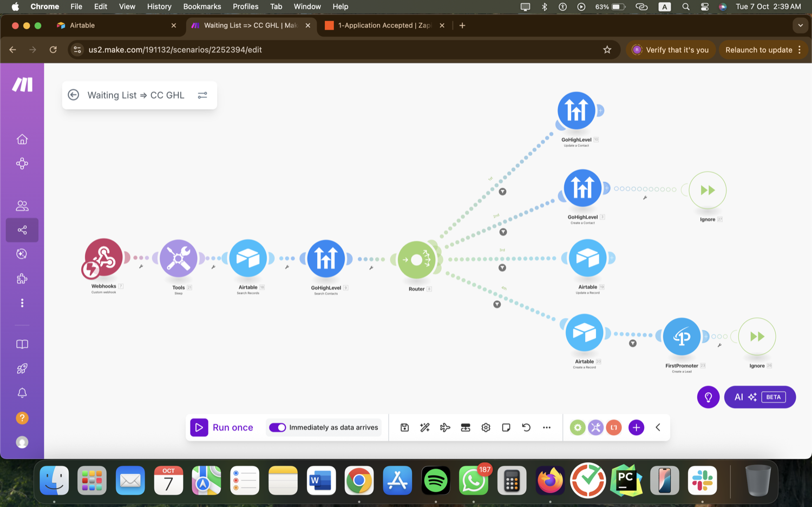The width and height of the screenshot is (812, 507).
Task: Open the three-dot more menu in bottom toolbar
Action: 547,427
